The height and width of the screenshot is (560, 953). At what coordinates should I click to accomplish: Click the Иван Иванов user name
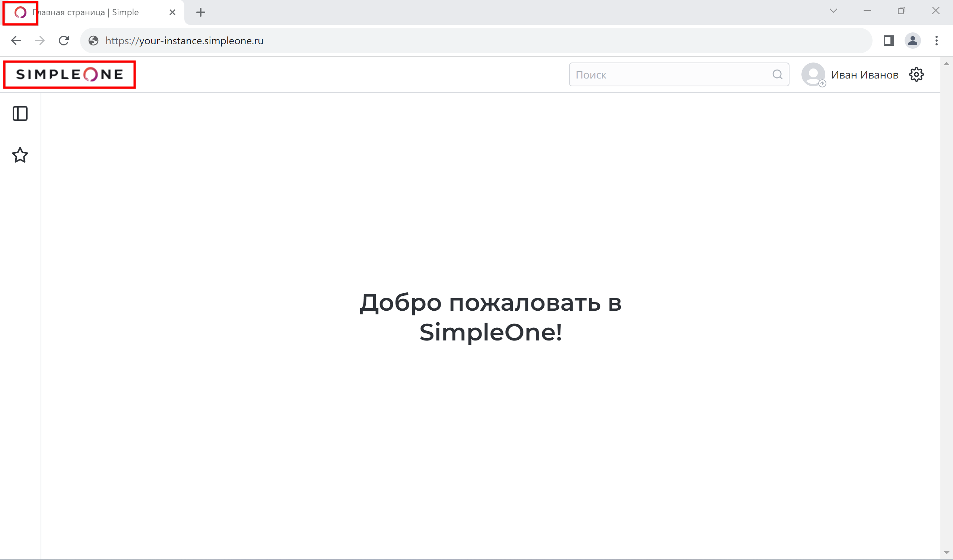click(864, 75)
